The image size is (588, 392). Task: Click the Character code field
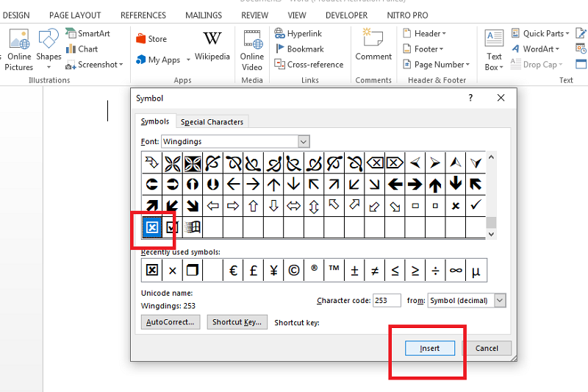pyautogui.click(x=387, y=301)
